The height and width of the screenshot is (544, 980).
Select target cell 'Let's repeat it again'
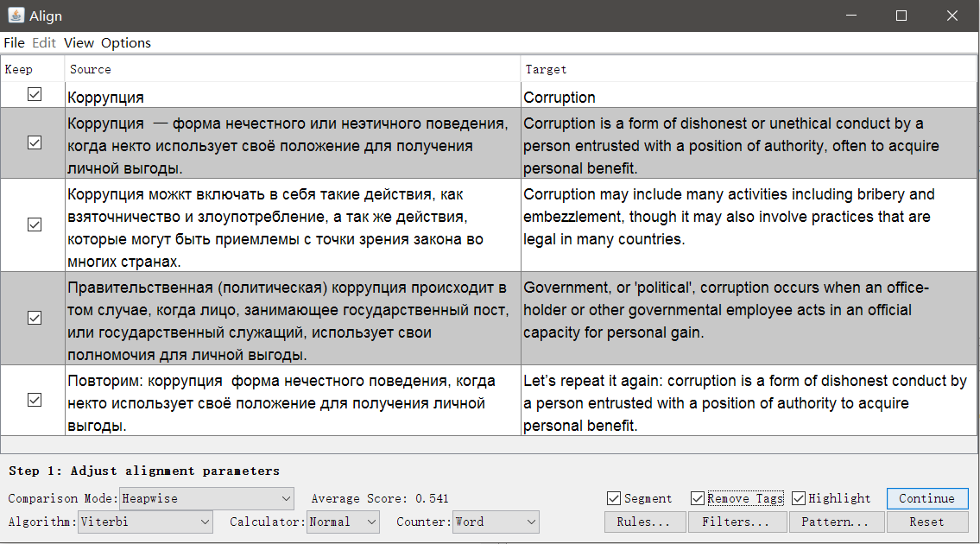coord(748,400)
